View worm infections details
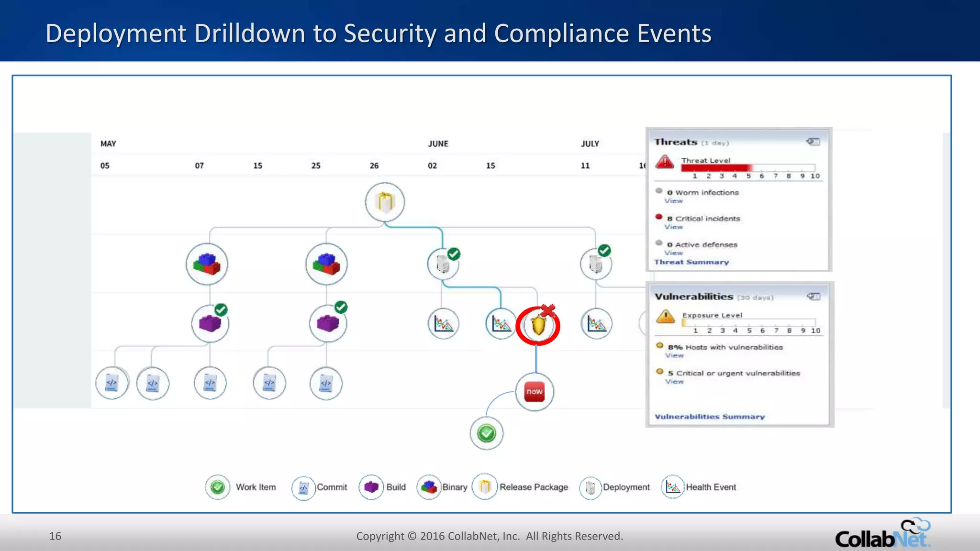 click(x=673, y=201)
